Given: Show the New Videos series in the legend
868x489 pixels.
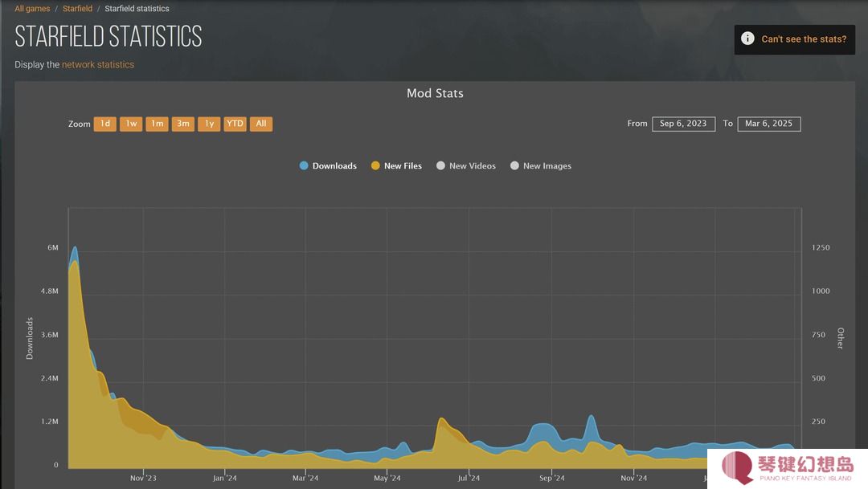Looking at the screenshot, I should pos(466,166).
